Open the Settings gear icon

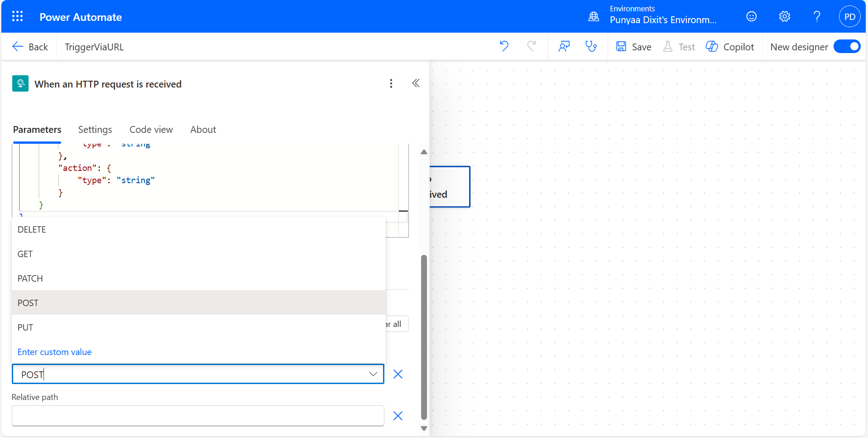784,17
